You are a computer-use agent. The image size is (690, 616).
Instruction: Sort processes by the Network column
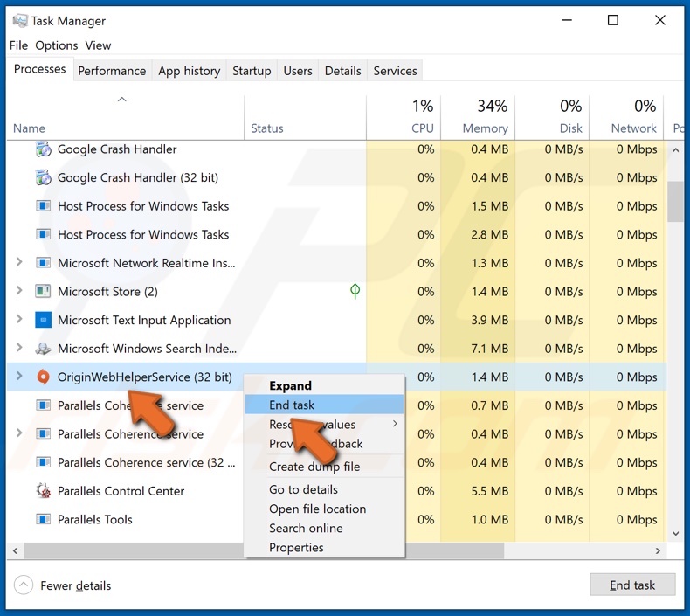point(626,118)
